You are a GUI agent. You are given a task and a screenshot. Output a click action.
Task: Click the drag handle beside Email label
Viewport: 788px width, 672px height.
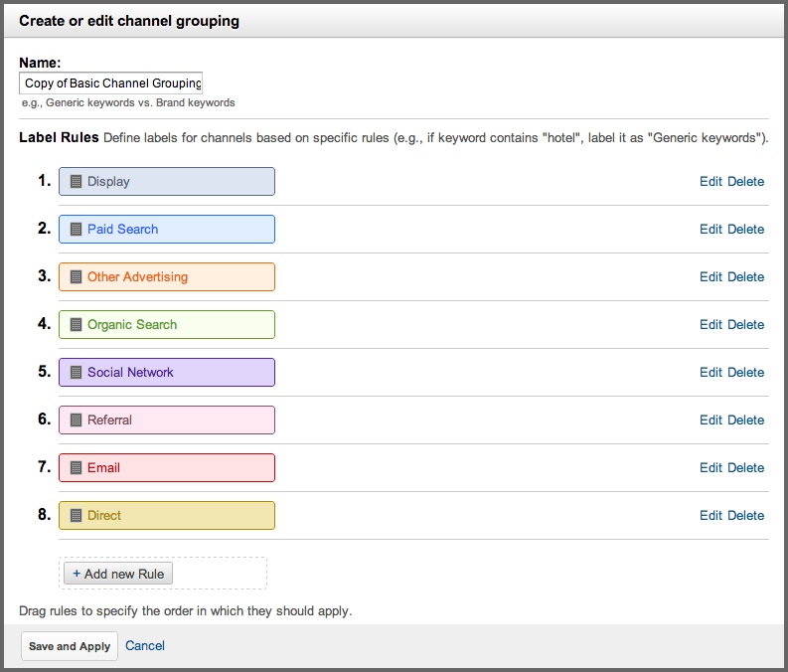click(x=76, y=468)
